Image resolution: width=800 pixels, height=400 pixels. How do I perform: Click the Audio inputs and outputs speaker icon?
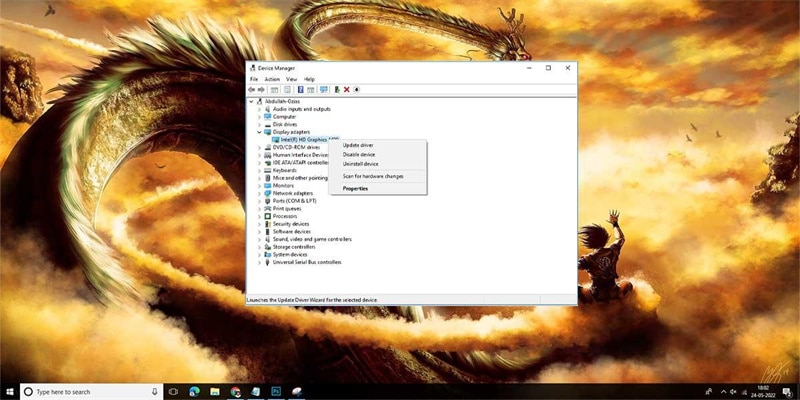(x=267, y=109)
